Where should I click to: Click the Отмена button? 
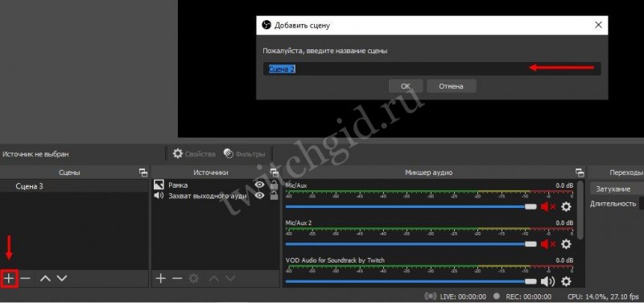pyautogui.click(x=451, y=86)
